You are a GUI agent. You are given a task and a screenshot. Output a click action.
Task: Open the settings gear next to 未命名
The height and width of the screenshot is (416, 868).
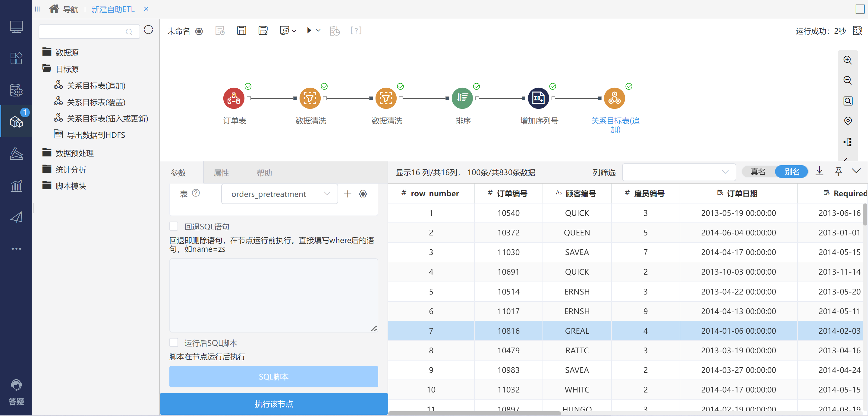coord(199,31)
